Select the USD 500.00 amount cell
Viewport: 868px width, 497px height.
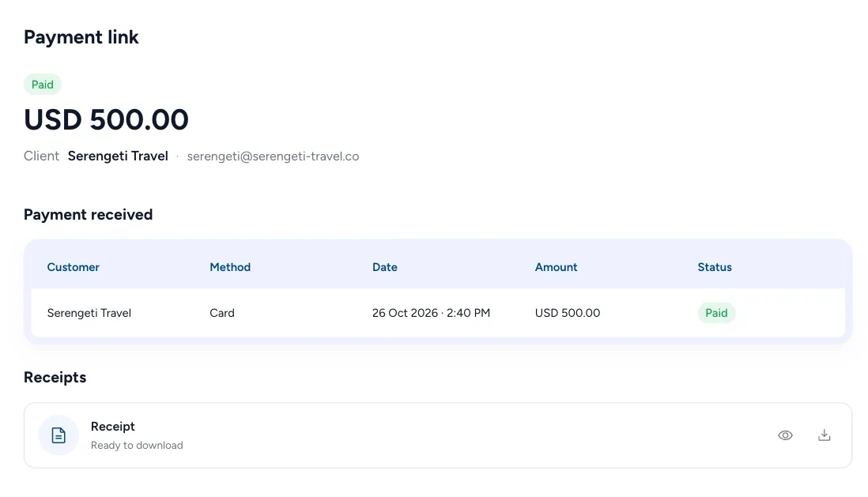click(568, 313)
